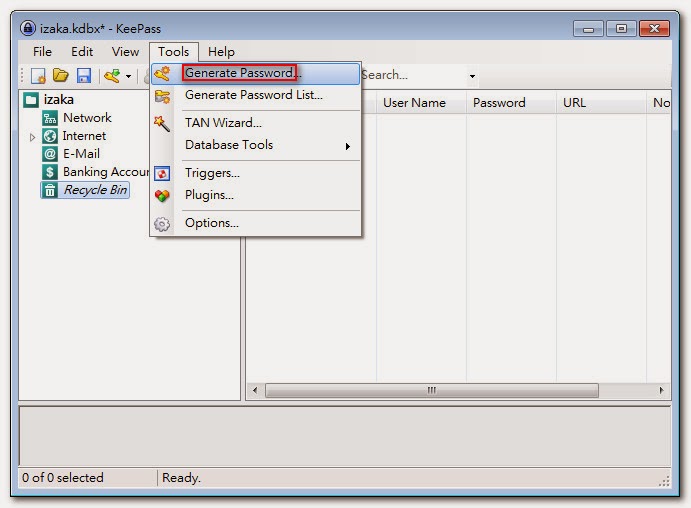Maximize the KeePass window
This screenshot has width=691, height=508.
pos(621,29)
